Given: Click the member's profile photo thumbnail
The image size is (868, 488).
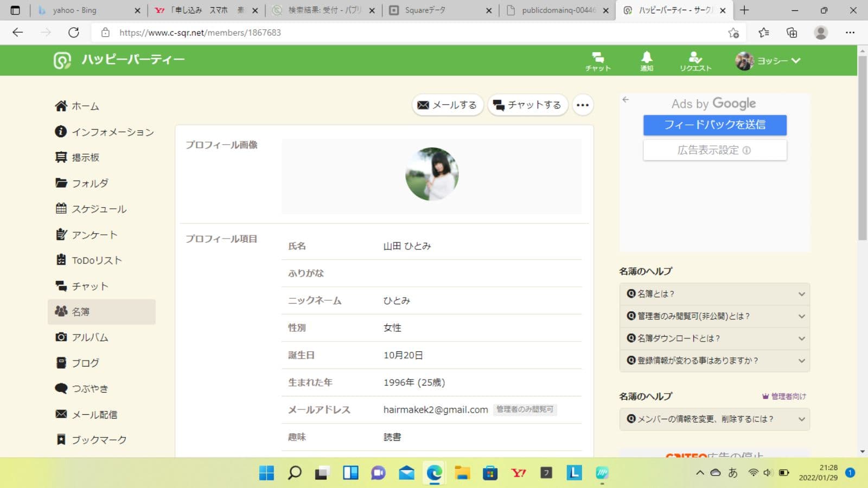Looking at the screenshot, I should (x=432, y=174).
